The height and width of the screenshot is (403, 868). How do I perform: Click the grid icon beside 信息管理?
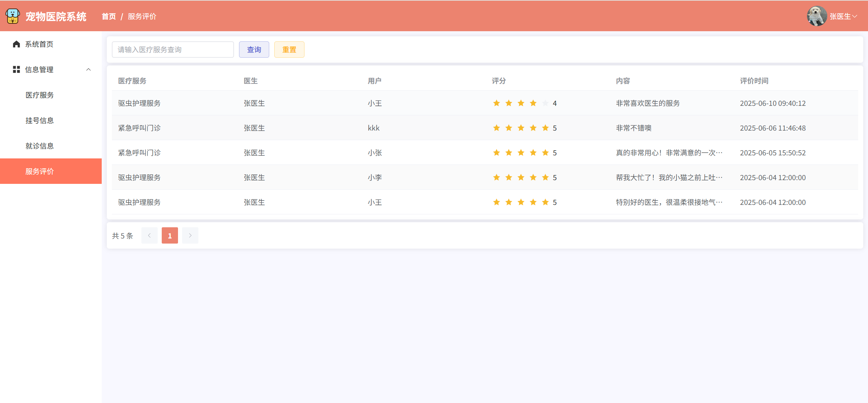16,70
